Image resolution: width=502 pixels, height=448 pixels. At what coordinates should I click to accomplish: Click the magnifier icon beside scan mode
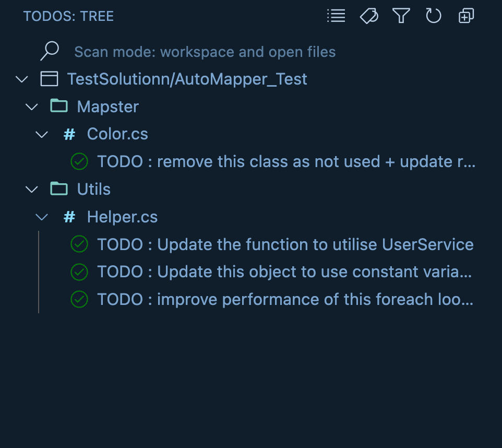pyautogui.click(x=49, y=51)
